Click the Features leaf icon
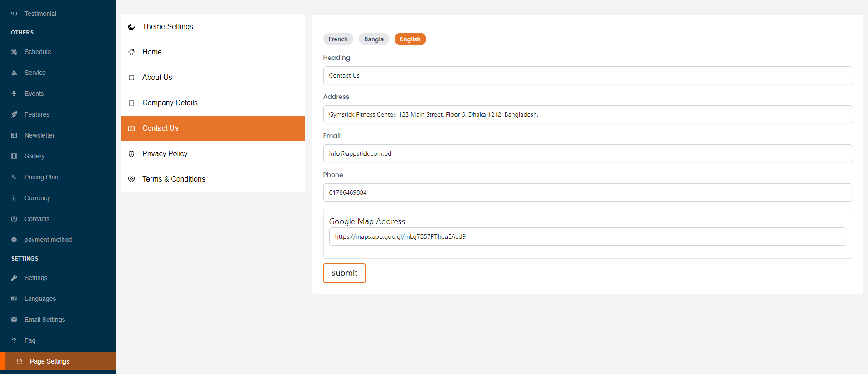The height and width of the screenshot is (374, 868). [x=14, y=114]
